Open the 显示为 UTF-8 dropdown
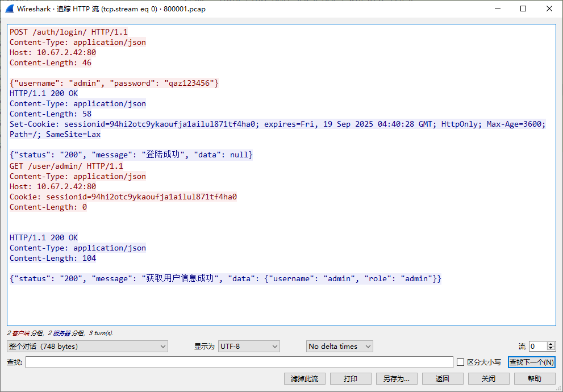Viewport: 563px width, 392px height. click(x=249, y=346)
